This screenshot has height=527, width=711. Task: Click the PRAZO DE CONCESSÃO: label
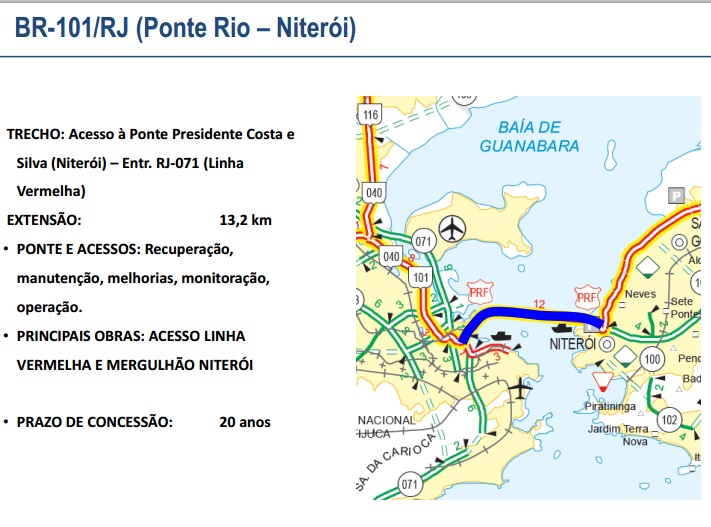point(95,422)
